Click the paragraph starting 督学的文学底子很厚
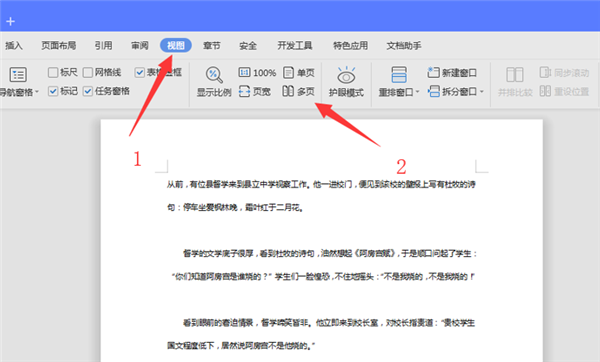 [330, 253]
